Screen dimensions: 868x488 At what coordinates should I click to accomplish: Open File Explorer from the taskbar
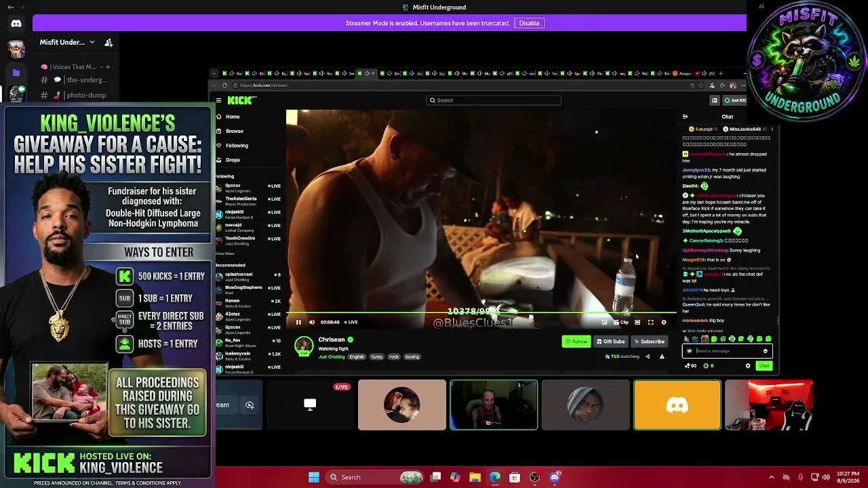[x=475, y=477]
